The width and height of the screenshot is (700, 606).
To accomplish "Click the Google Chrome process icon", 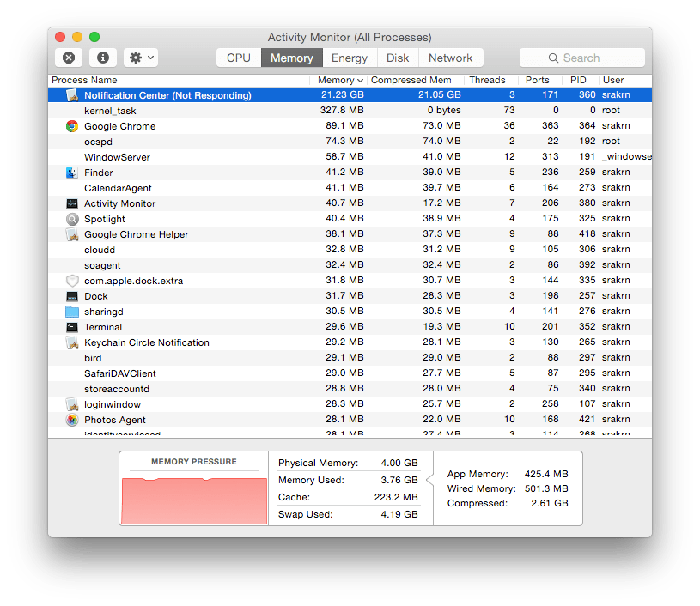I will click(72, 126).
